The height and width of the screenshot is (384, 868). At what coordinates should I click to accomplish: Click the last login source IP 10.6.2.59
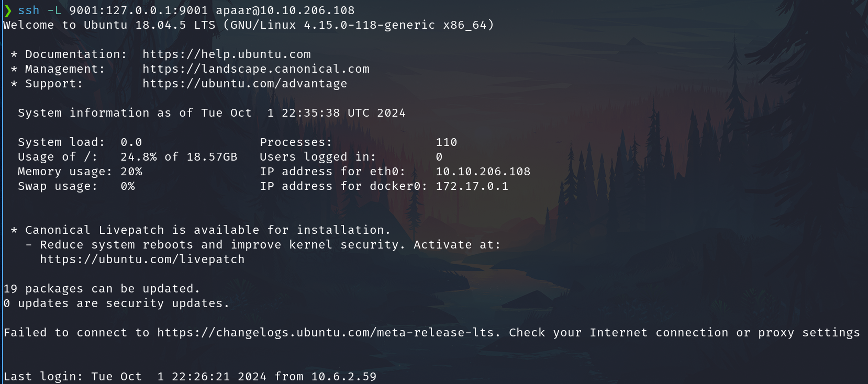pyautogui.click(x=343, y=377)
